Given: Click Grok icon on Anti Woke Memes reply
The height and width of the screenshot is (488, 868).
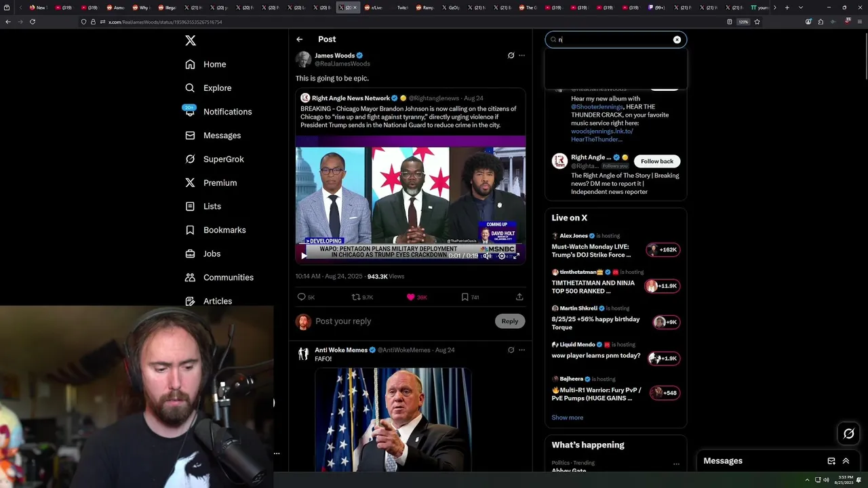Looking at the screenshot, I should 511,350.
